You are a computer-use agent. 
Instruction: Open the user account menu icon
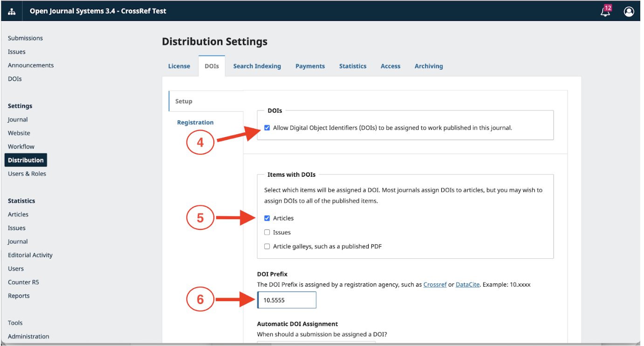(x=629, y=11)
